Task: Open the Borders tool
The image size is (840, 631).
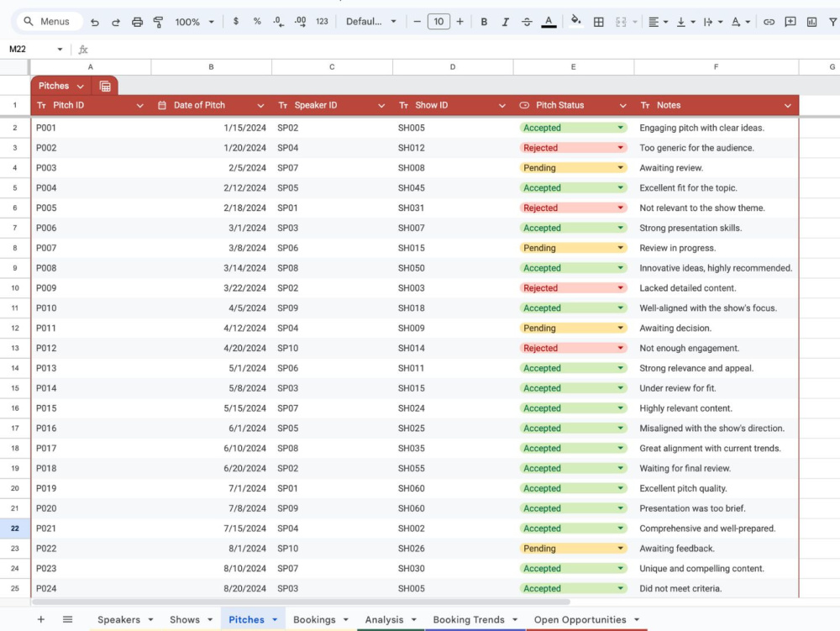Action: 598,22
